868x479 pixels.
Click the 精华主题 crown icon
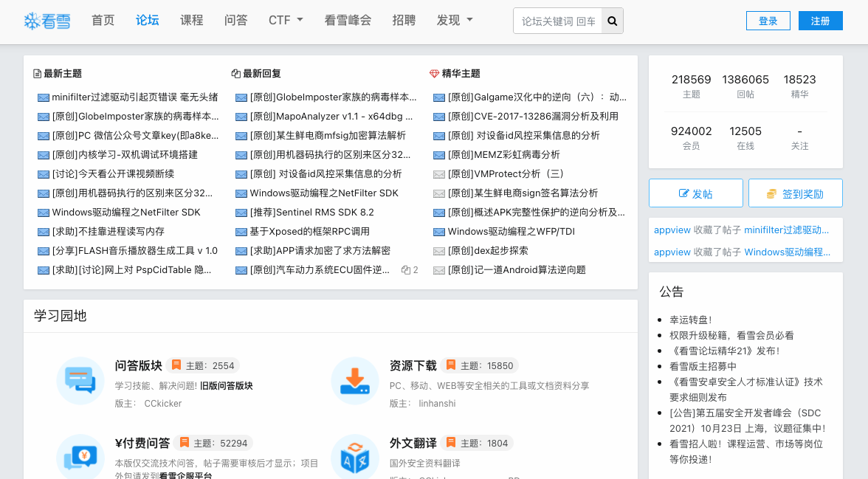[x=433, y=72]
